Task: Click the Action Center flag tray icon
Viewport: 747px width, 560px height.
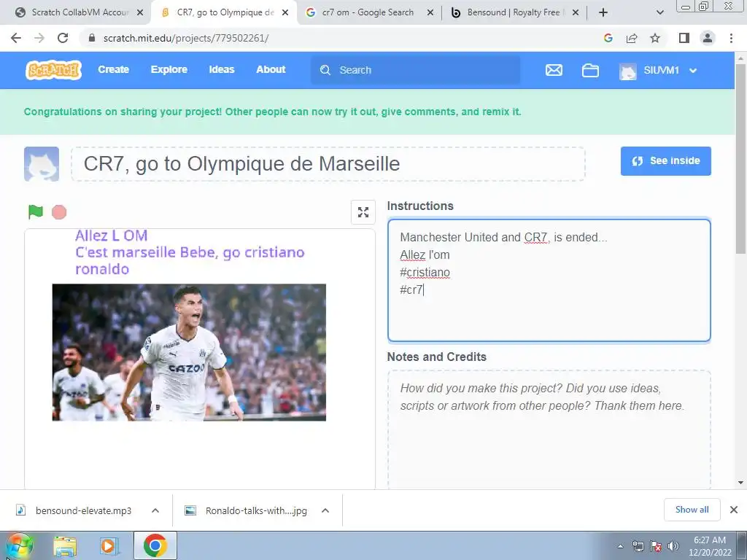Action: [656, 546]
